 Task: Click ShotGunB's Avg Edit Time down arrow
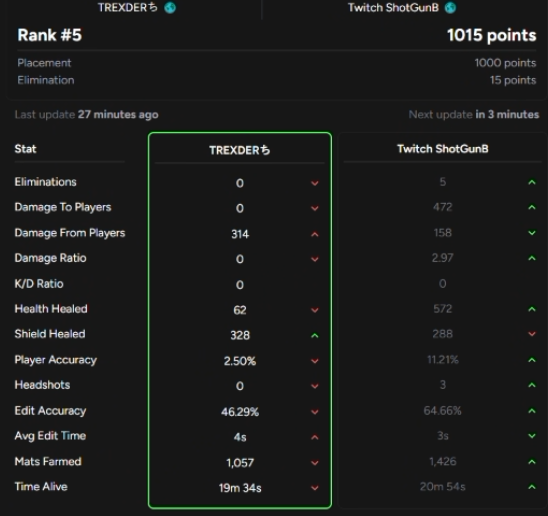point(532,436)
